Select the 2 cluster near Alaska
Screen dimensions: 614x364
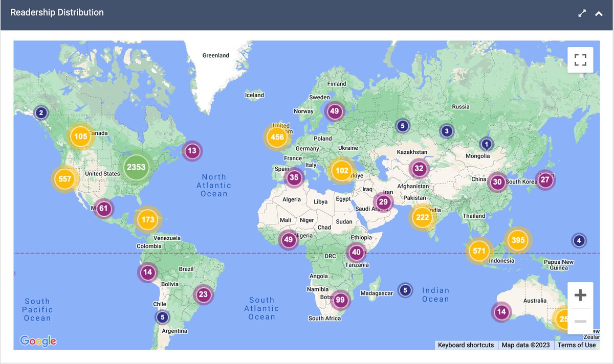[41, 112]
